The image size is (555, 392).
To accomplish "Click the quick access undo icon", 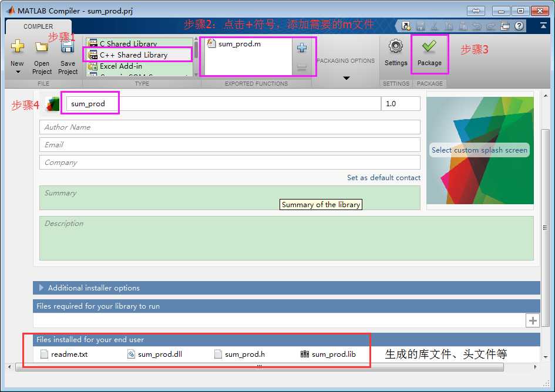I will click(x=477, y=26).
